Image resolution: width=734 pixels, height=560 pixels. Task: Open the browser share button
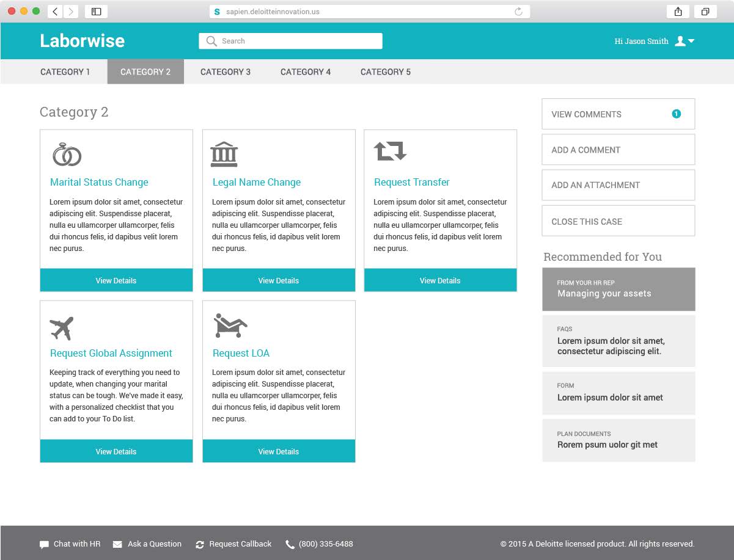[x=678, y=12]
